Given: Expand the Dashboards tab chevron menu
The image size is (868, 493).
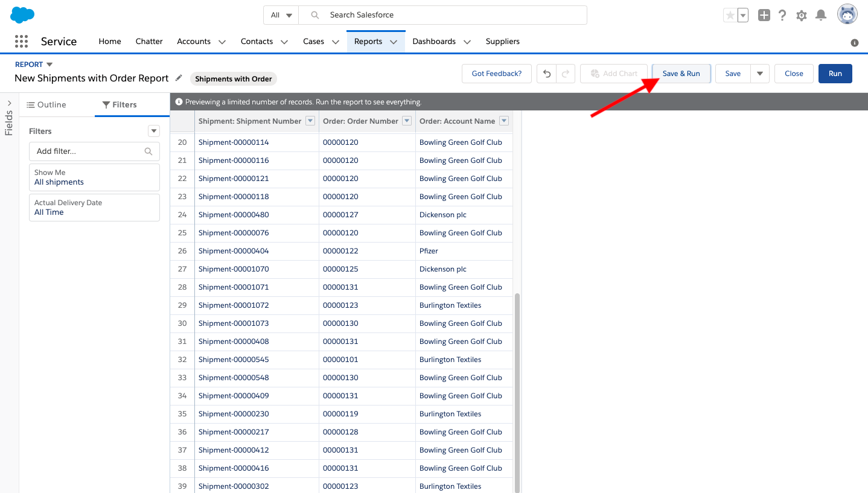Looking at the screenshot, I should pos(467,42).
